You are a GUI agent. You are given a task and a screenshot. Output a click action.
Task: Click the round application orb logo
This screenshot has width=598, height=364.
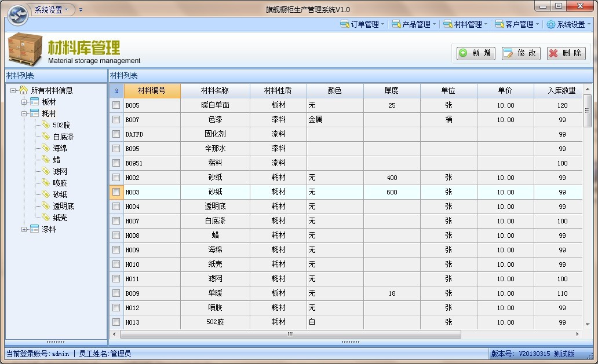[x=17, y=15]
